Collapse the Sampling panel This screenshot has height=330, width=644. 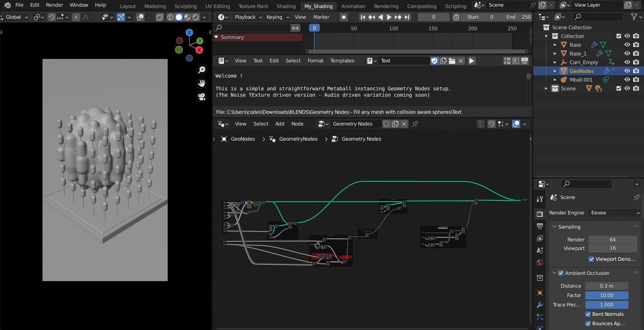click(554, 227)
